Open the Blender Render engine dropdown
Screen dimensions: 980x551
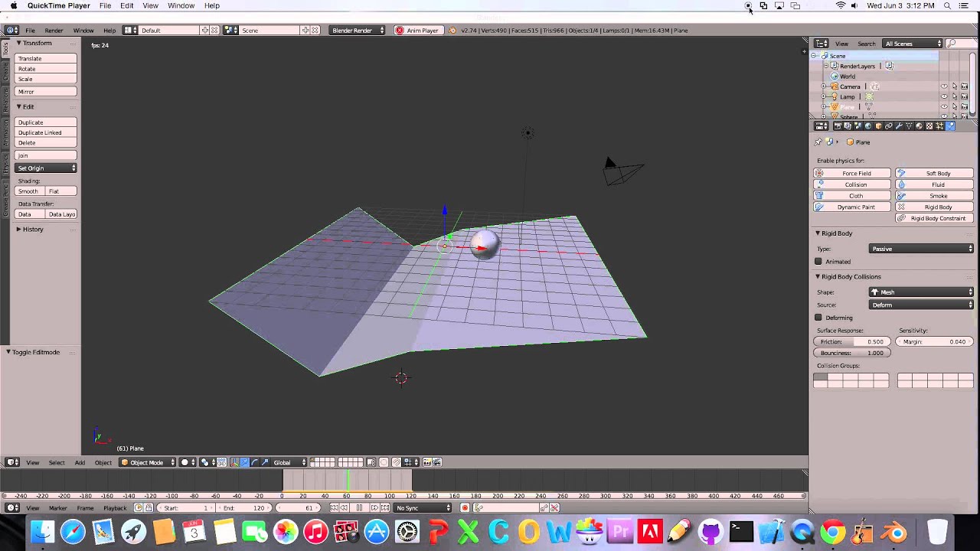[x=356, y=30]
